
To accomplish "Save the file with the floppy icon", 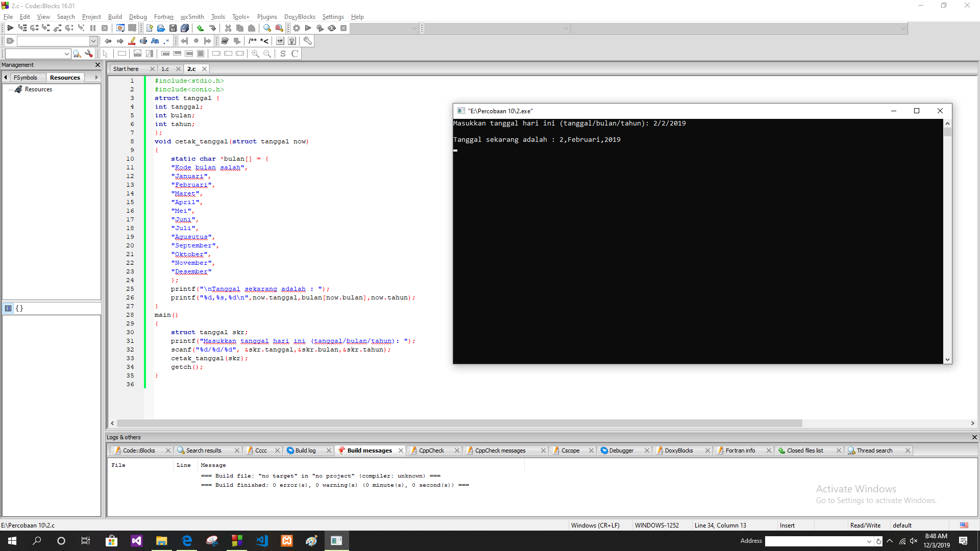I will pyautogui.click(x=173, y=28).
